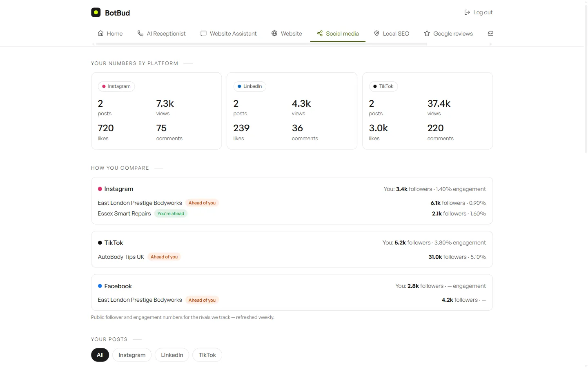Go to the Website tab

tap(287, 34)
